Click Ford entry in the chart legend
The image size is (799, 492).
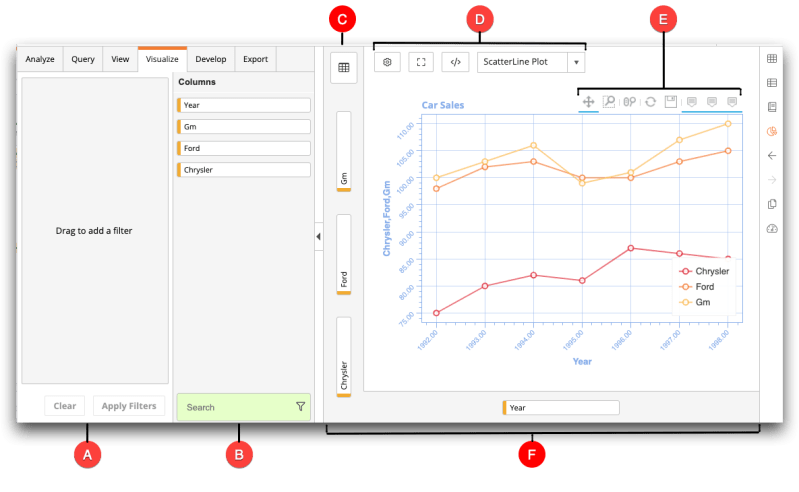coord(697,287)
